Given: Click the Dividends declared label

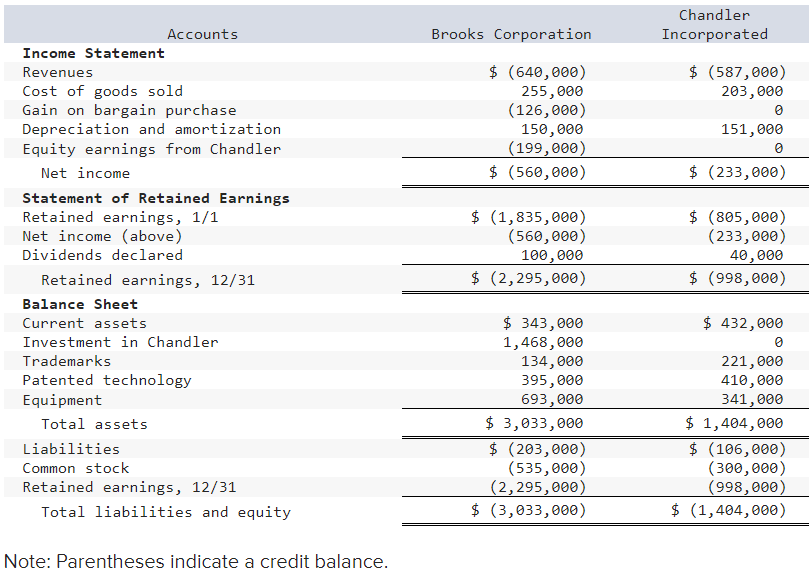Looking at the screenshot, I should (103, 255).
